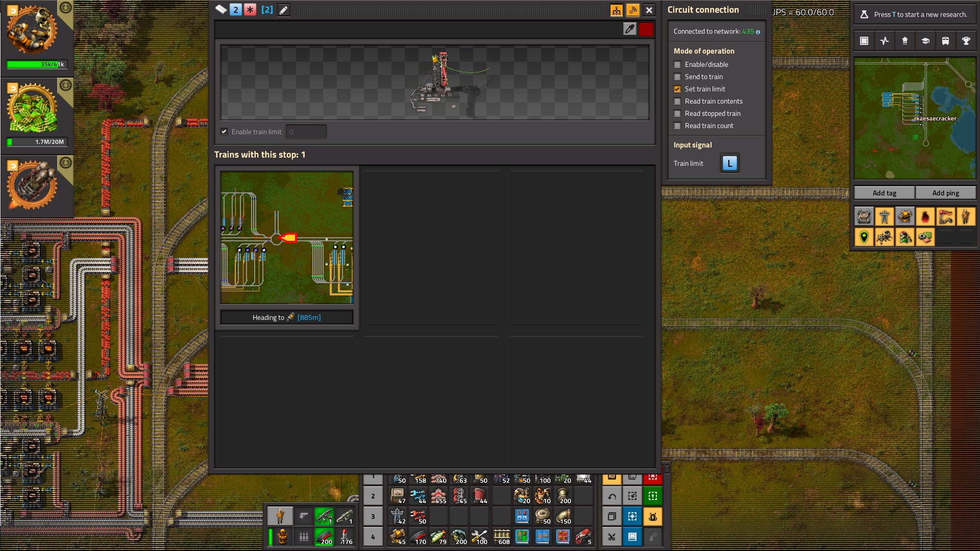Select the fish item with count 79
The width and height of the screenshot is (980, 551).
(438, 537)
